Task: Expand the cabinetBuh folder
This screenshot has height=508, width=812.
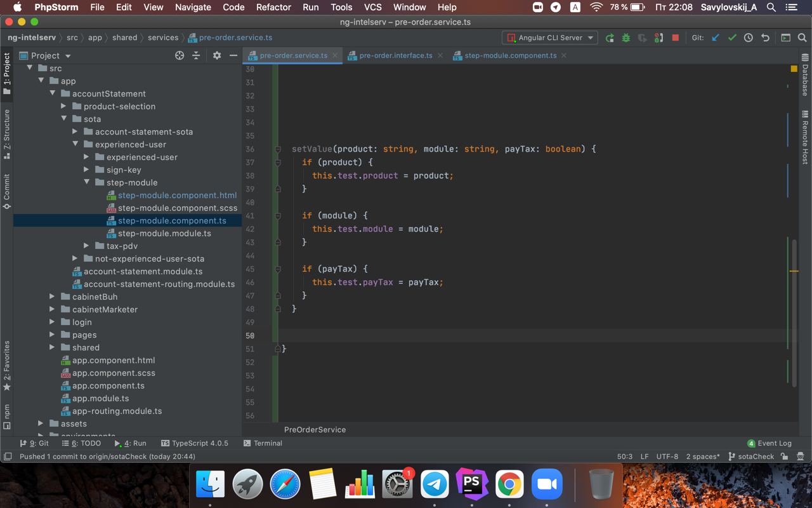Action: tap(52, 297)
